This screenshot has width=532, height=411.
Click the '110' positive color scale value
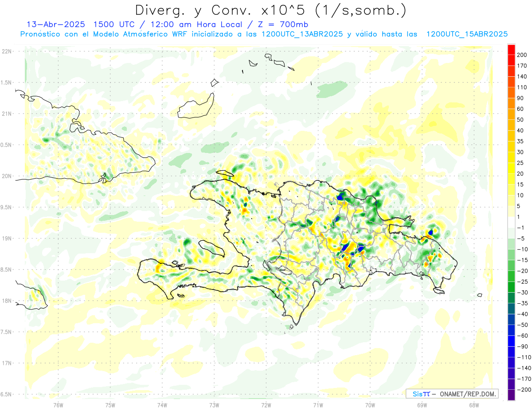click(523, 87)
